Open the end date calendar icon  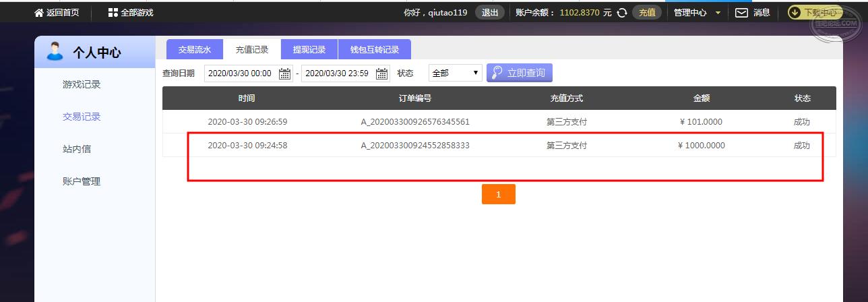coord(382,73)
